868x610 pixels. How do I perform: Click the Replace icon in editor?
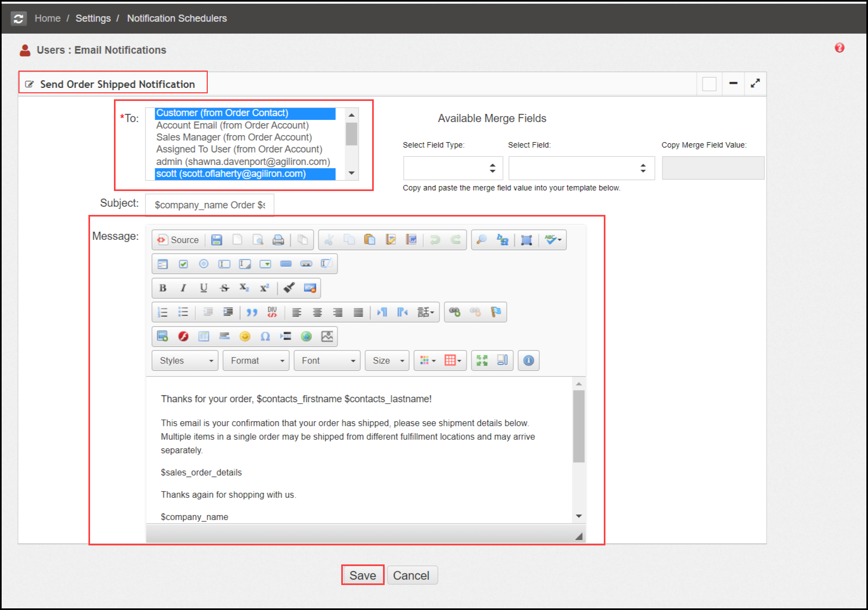(x=503, y=240)
